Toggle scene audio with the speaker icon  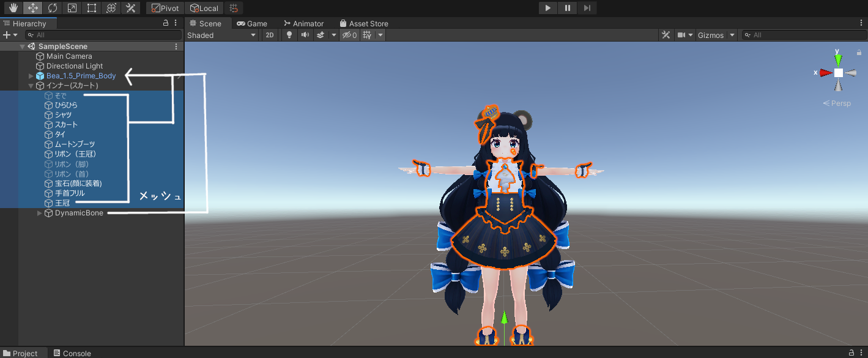point(305,35)
